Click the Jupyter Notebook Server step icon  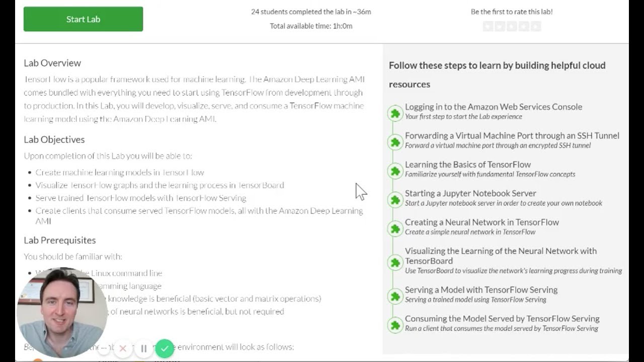coord(395,200)
